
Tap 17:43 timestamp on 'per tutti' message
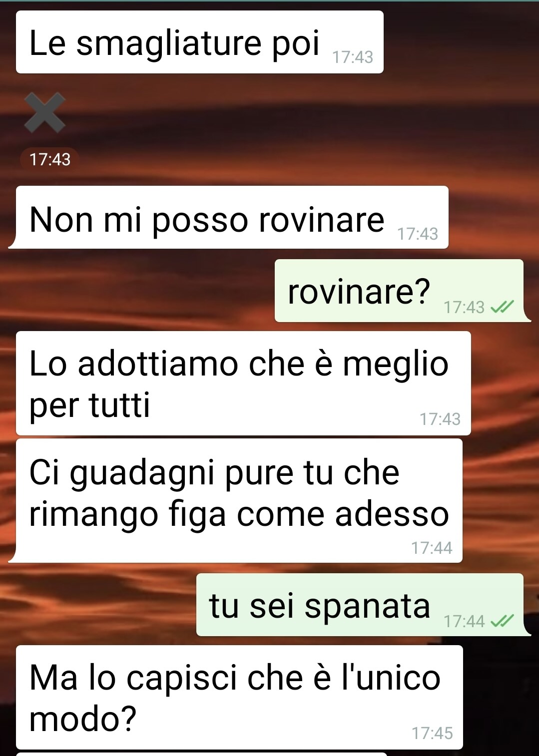point(440,419)
